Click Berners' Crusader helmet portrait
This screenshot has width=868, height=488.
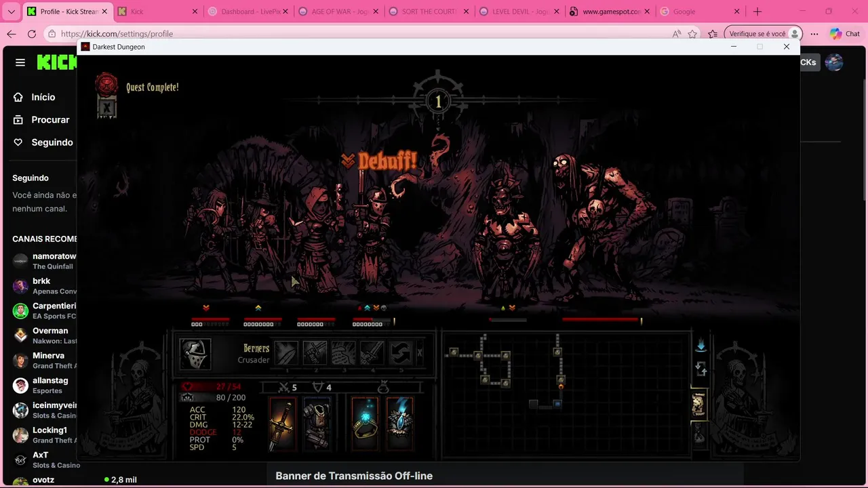pyautogui.click(x=195, y=354)
